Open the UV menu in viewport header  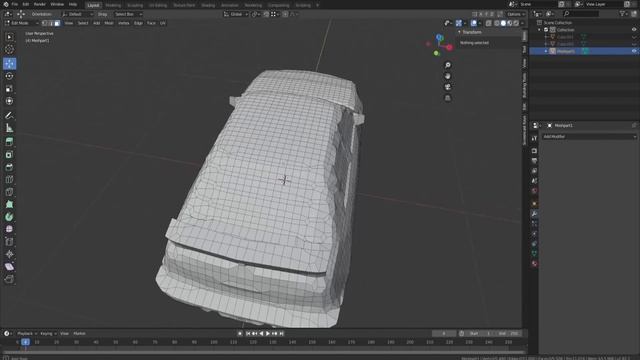pos(162,23)
